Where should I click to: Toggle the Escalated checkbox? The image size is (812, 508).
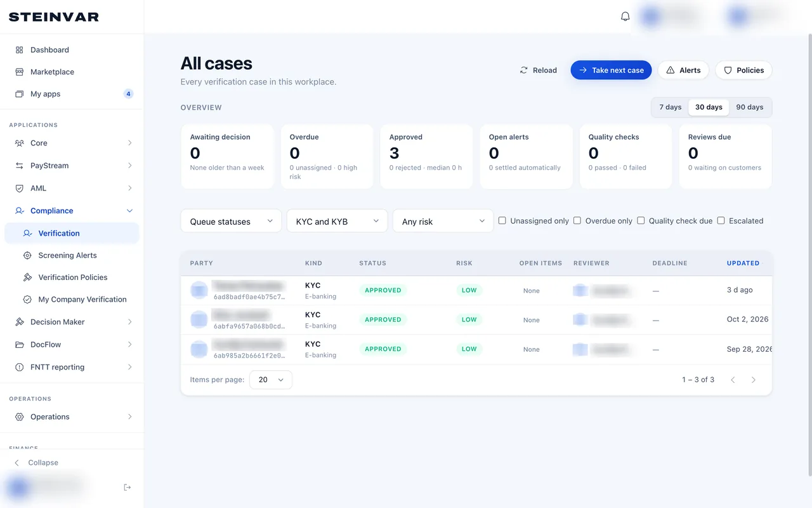coord(721,221)
